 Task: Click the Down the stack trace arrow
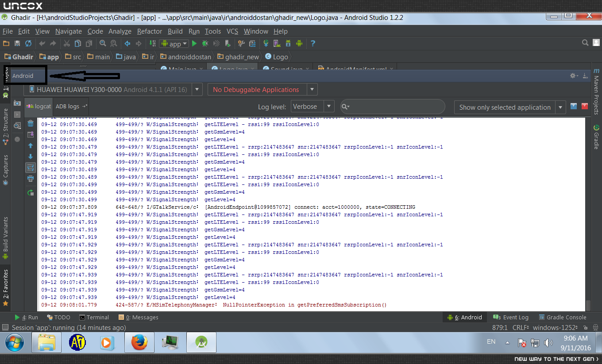pyautogui.click(x=31, y=157)
